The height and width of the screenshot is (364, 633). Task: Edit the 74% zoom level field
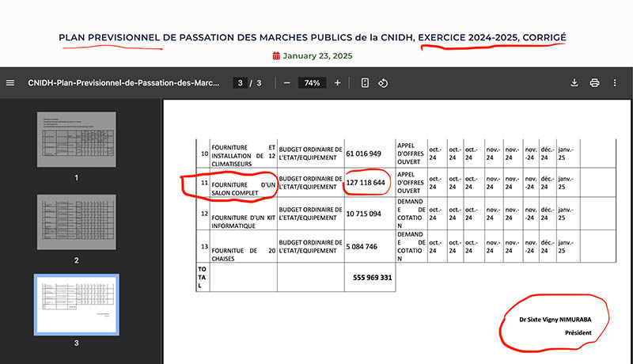pos(312,83)
